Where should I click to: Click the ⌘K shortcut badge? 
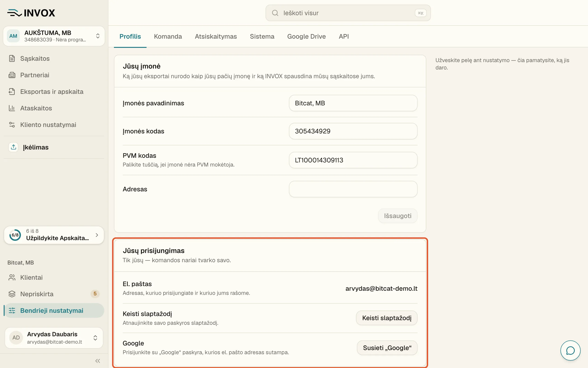pos(421,13)
